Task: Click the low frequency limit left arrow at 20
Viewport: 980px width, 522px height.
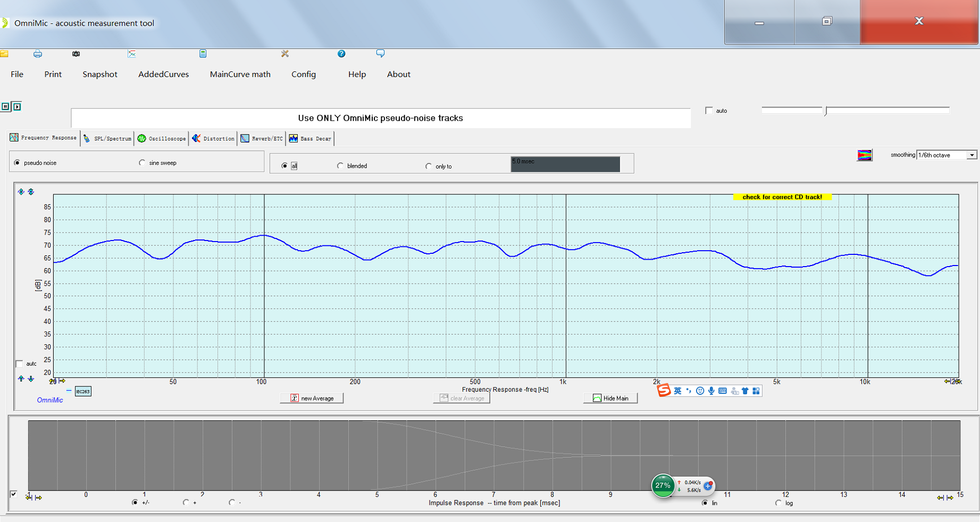Action: [52, 381]
